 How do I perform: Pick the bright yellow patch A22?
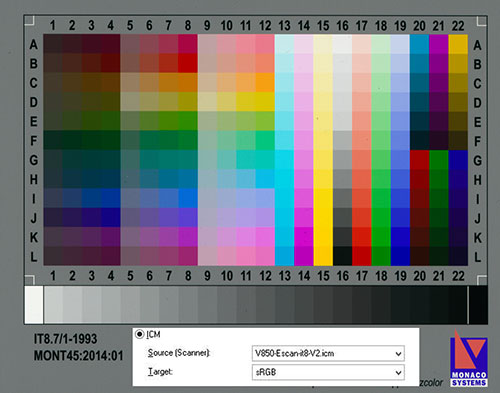click(458, 44)
